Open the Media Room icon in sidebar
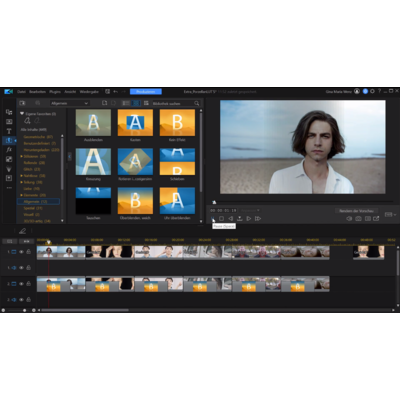The image size is (400, 400). click(9, 112)
